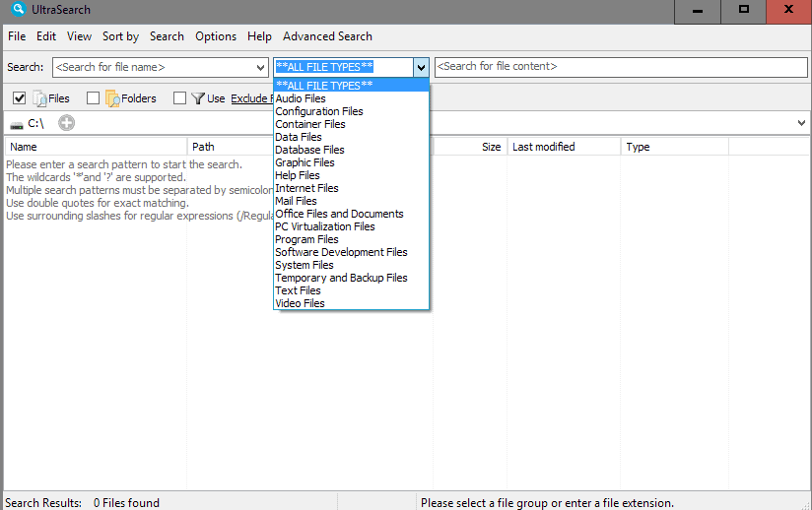This screenshot has height=510, width=812.
Task: Sort results by Type column header
Action: pyautogui.click(x=675, y=147)
